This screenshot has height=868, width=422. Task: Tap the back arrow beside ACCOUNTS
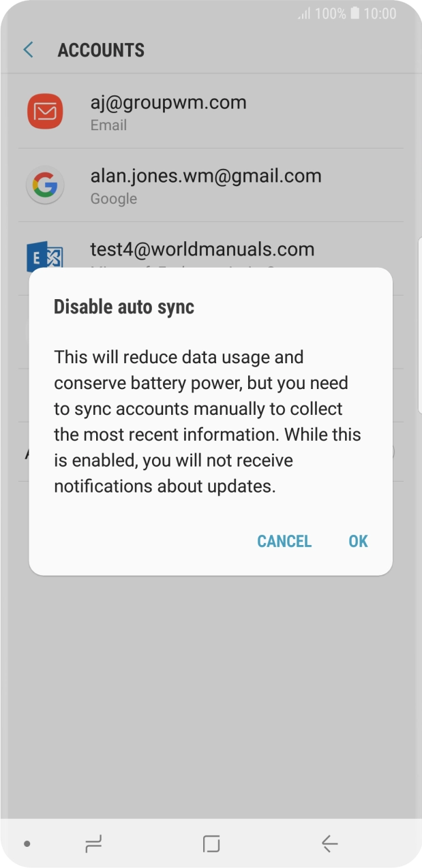[28, 50]
